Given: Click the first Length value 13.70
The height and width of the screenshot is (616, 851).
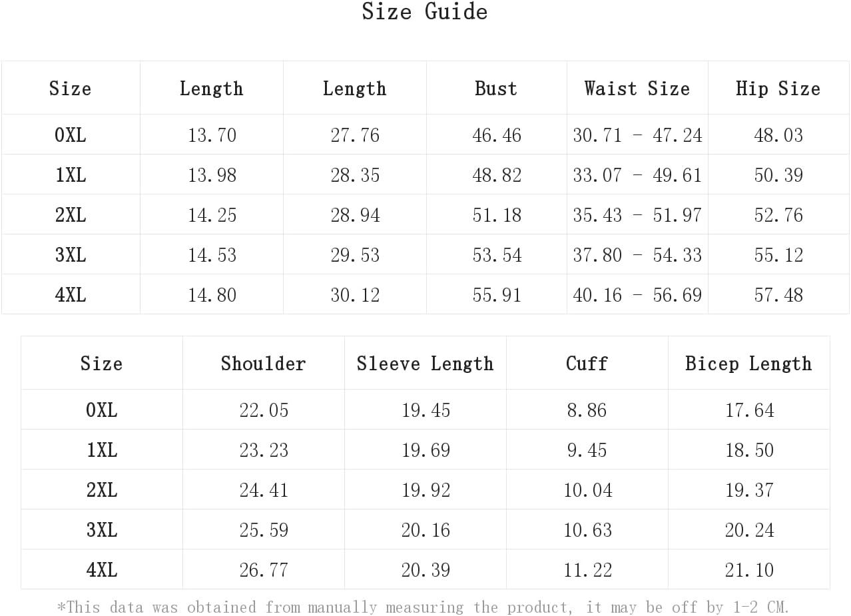Looking at the screenshot, I should coord(212,135).
